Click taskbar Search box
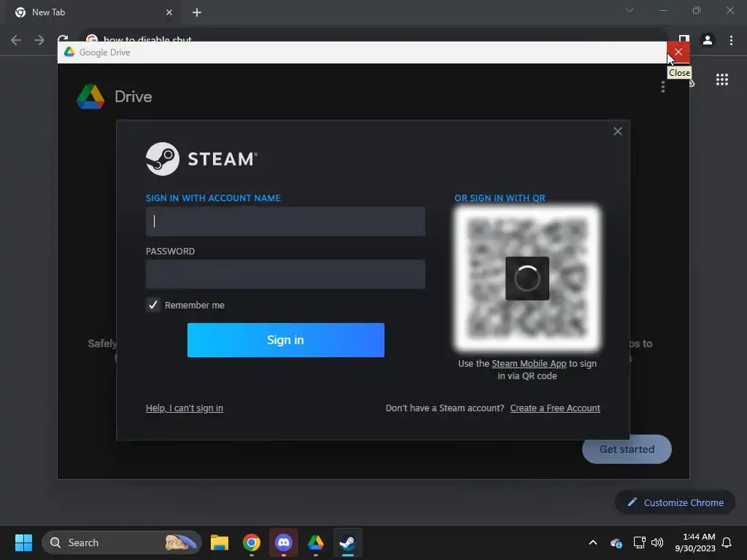Screen dimensions: 747x560 [x=122, y=542]
